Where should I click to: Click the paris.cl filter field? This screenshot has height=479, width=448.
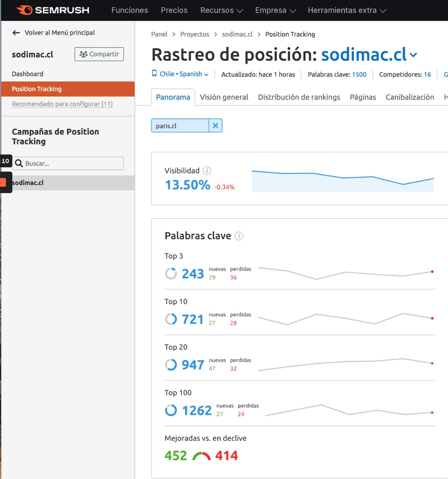[x=180, y=126]
